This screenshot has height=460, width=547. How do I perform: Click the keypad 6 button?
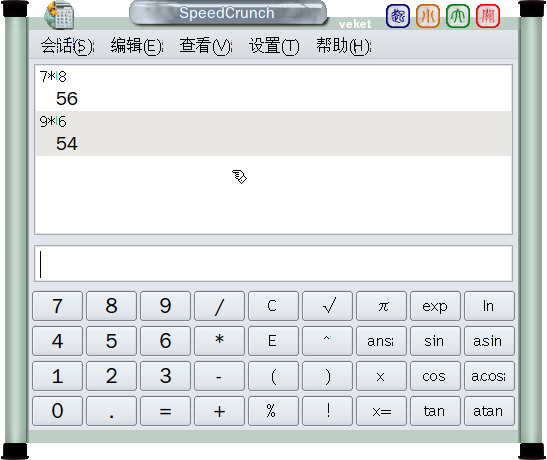(165, 341)
